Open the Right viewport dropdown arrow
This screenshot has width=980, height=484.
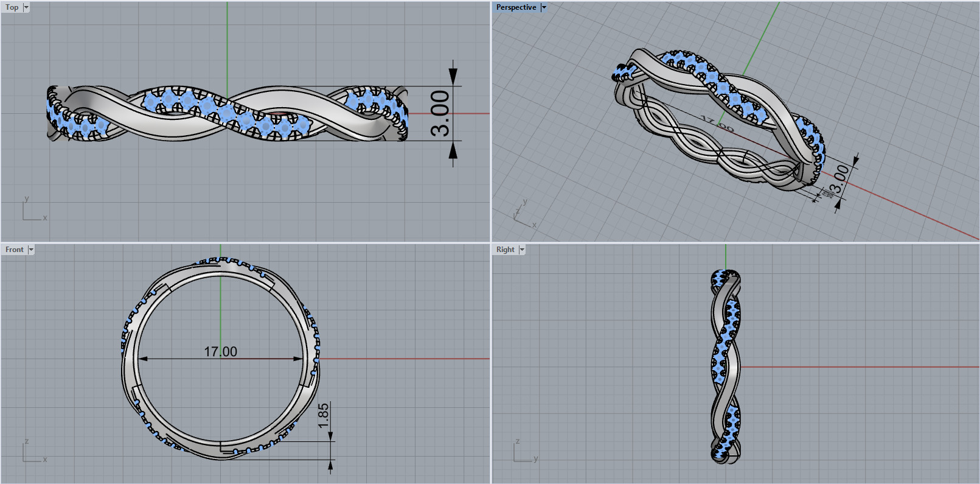click(x=522, y=250)
